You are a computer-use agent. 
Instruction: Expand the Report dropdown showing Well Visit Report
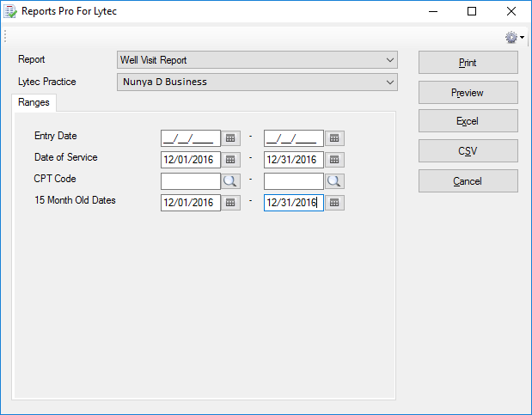click(257, 60)
